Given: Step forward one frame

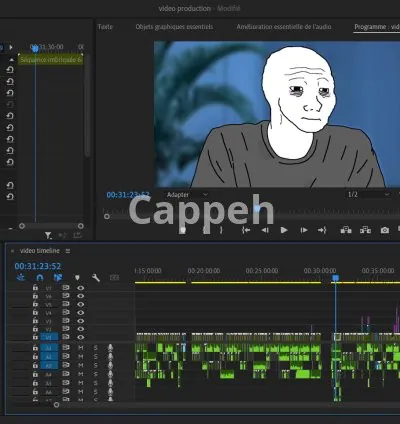Looking at the screenshot, I should (304, 230).
